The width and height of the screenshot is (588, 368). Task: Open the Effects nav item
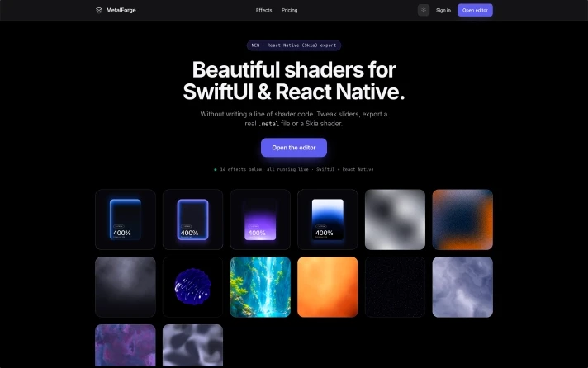[263, 10]
